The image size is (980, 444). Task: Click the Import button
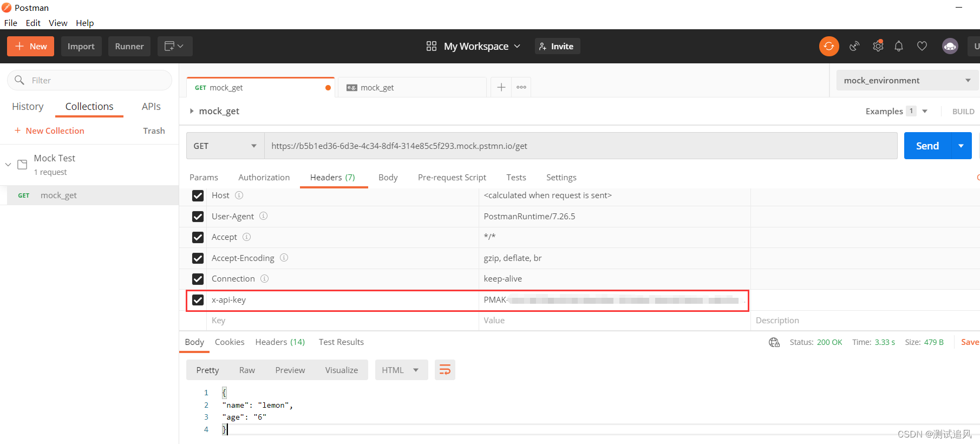[81, 46]
